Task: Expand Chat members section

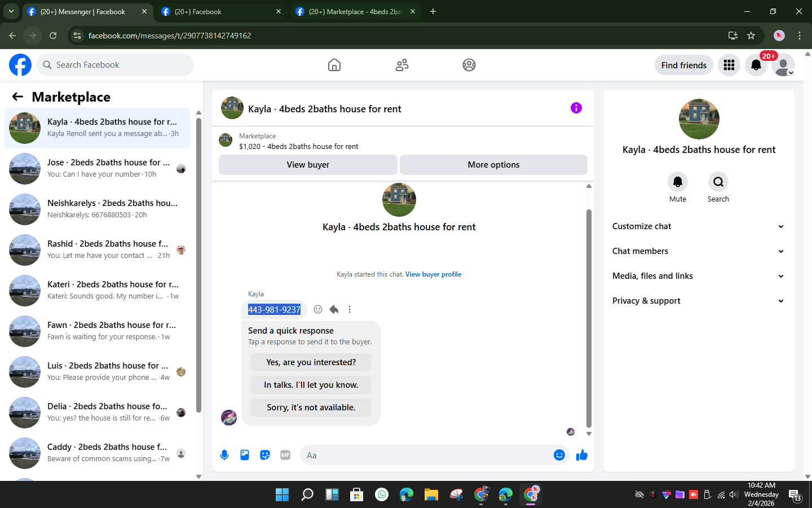Action: point(699,251)
